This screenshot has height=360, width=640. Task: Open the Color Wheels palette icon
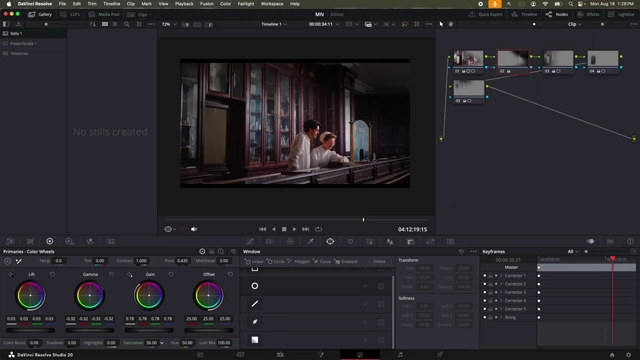(x=49, y=242)
